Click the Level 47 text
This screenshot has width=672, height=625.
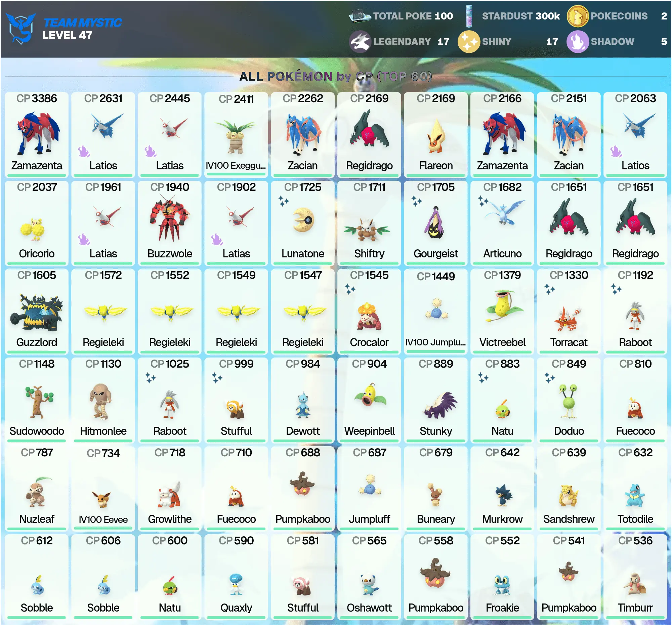pyautogui.click(x=67, y=35)
